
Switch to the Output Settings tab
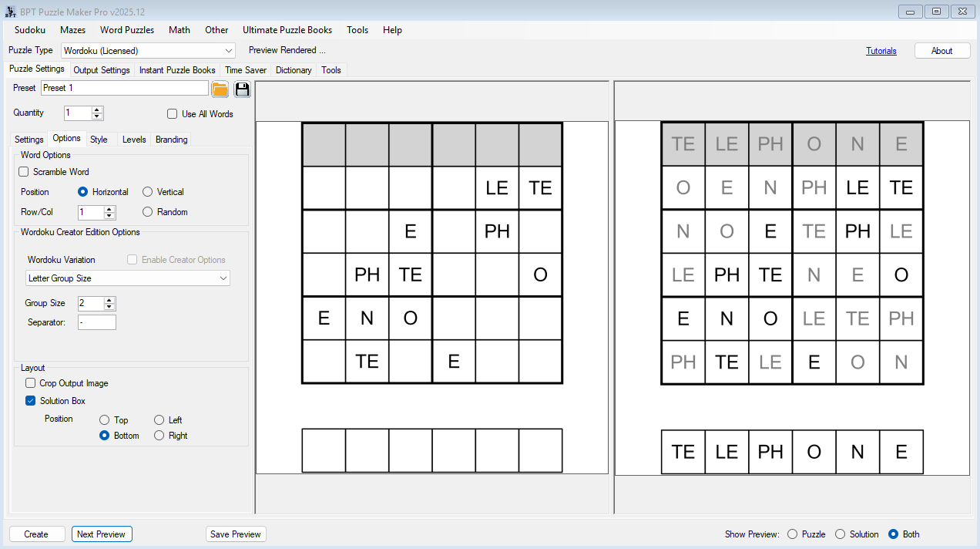point(102,70)
